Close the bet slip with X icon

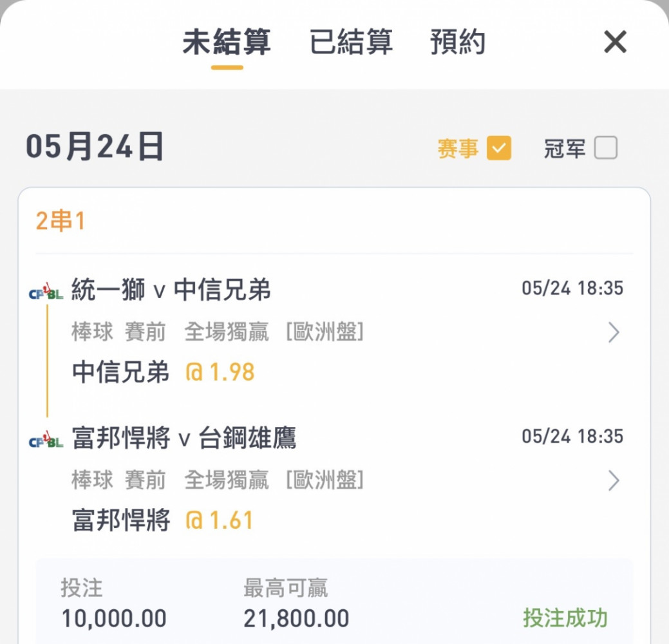615,43
